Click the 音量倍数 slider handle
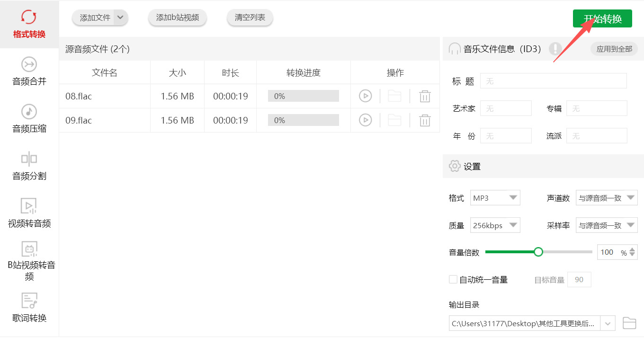644x338 pixels. pyautogui.click(x=538, y=252)
